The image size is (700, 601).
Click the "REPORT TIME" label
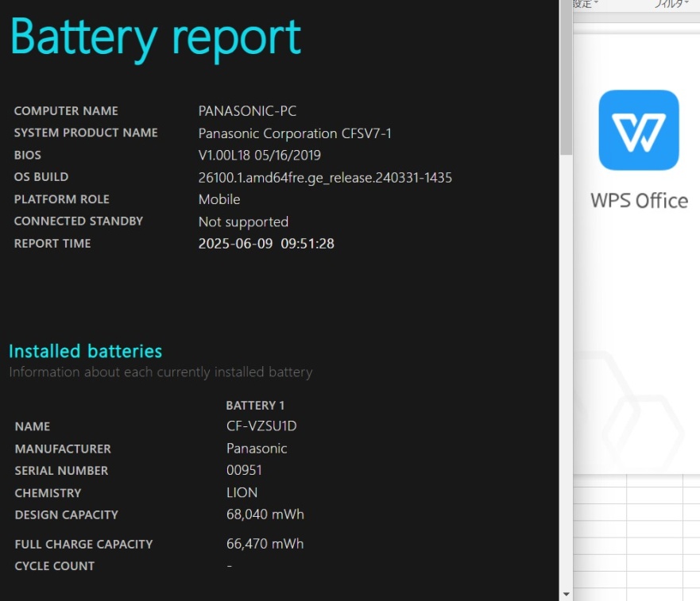[x=52, y=244]
